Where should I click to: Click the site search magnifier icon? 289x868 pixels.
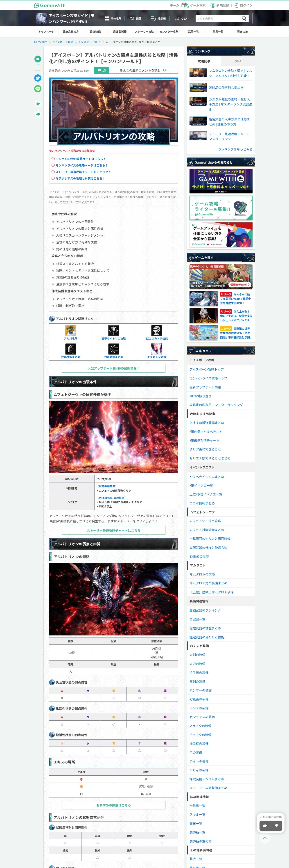click(244, 18)
